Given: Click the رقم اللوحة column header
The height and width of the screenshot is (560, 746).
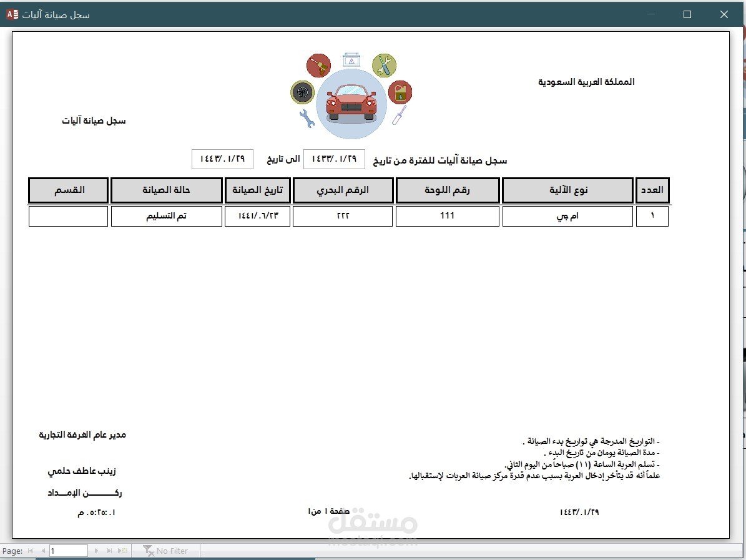Looking at the screenshot, I should [448, 190].
